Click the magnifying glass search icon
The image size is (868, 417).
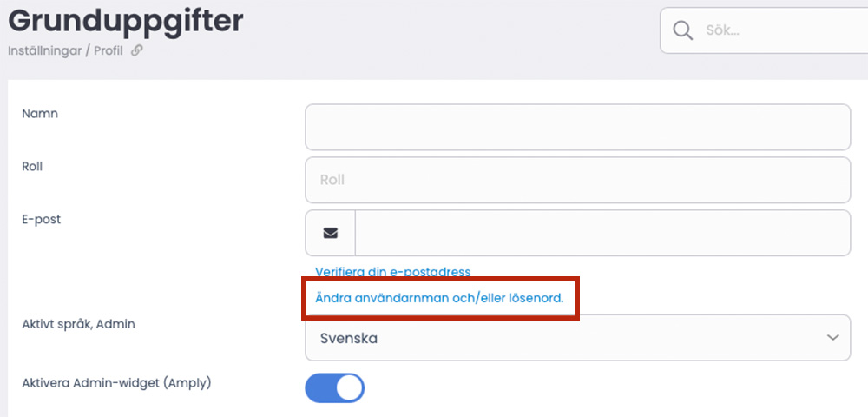pyautogui.click(x=683, y=30)
